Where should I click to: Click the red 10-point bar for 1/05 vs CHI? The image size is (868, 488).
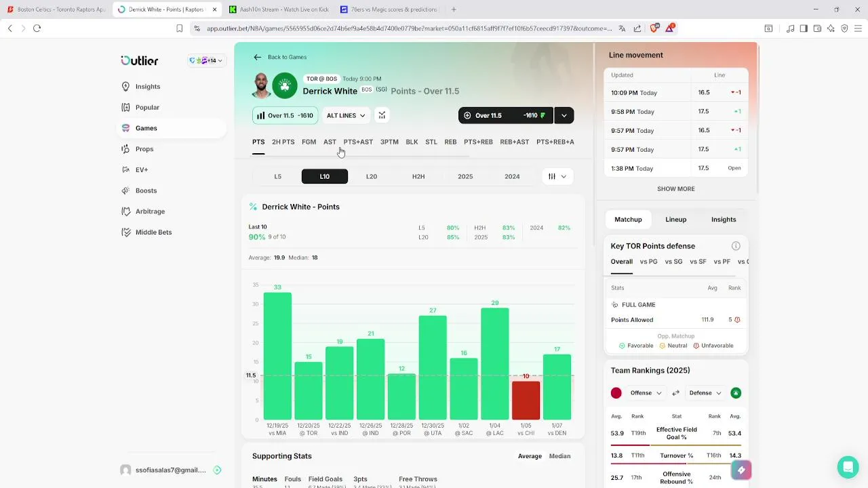click(526, 400)
